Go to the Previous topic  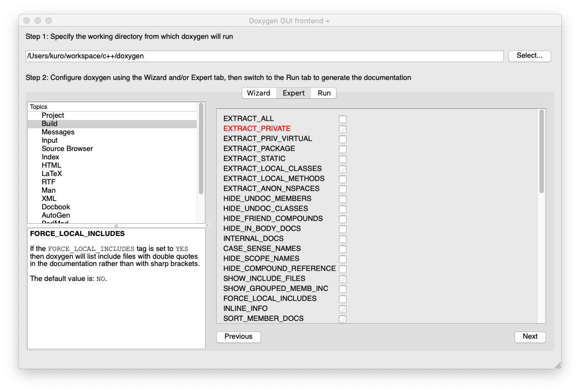pyautogui.click(x=238, y=336)
